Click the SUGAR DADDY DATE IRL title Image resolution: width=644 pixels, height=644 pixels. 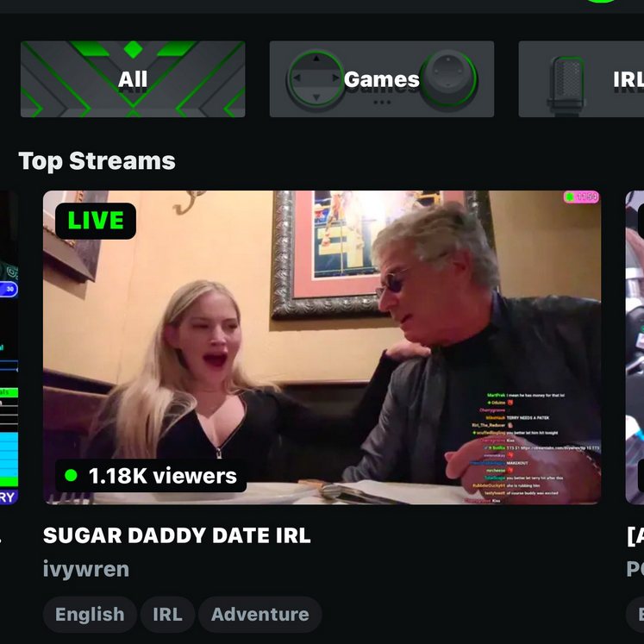tap(177, 535)
